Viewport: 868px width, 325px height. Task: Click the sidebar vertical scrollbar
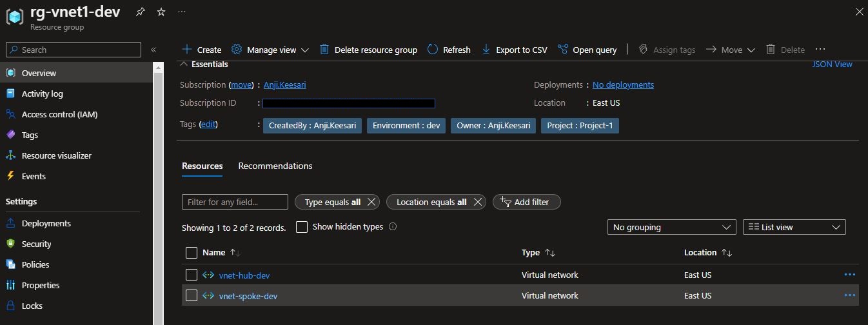click(158, 193)
